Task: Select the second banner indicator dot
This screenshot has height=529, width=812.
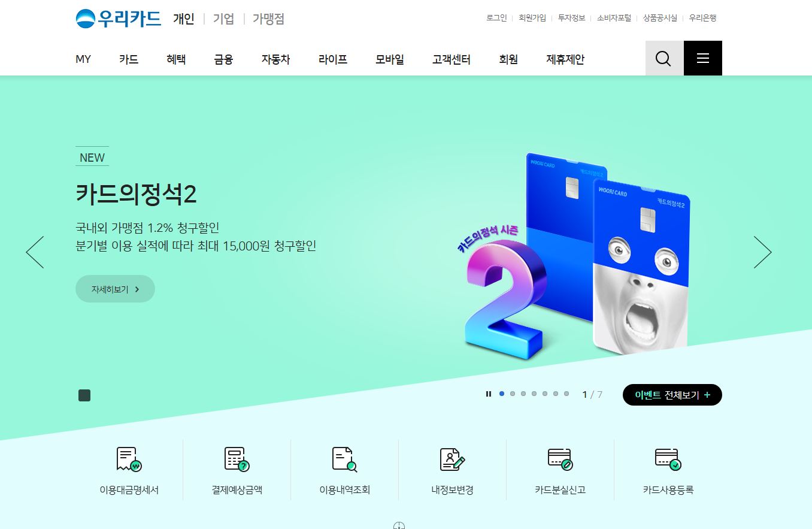Action: tap(513, 394)
